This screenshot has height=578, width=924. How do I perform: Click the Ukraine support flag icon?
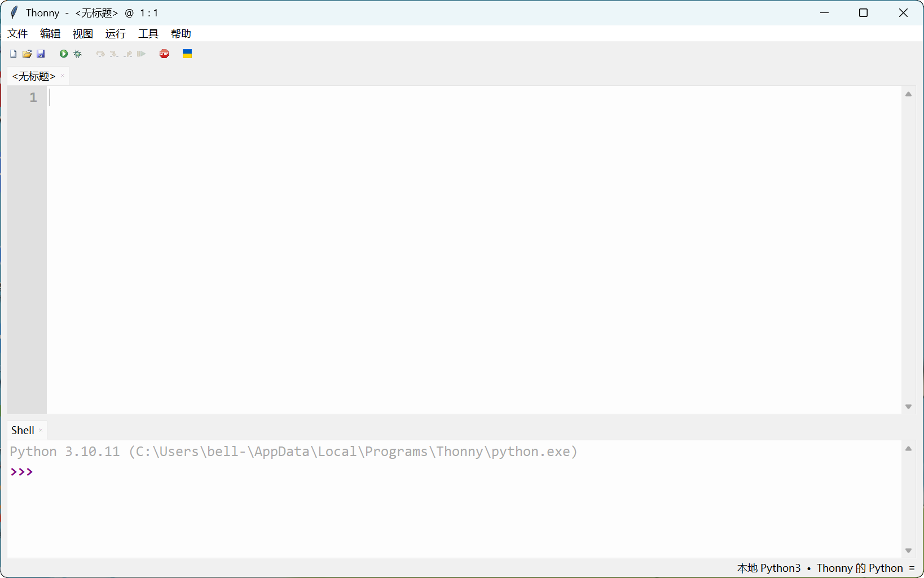tap(187, 54)
